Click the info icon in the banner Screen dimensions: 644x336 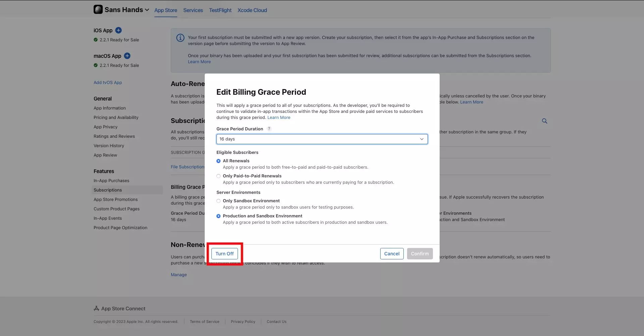tap(180, 38)
